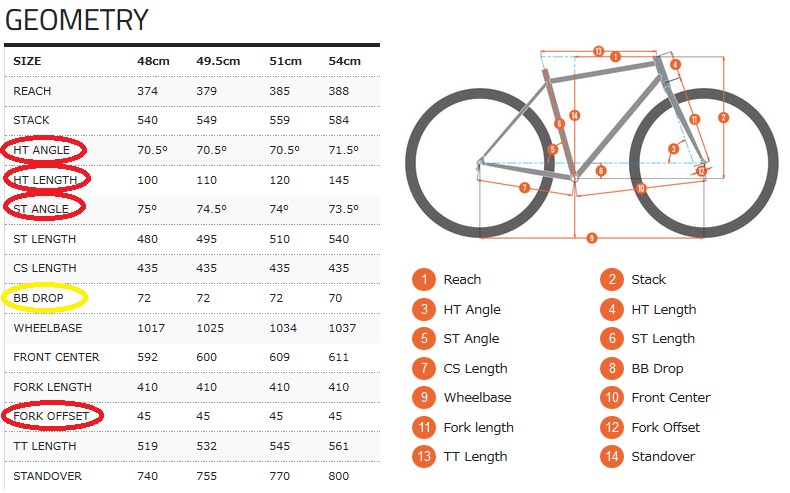Screen dimensions: 790x493
Task: Select the 48cm size column header
Action: click(x=153, y=61)
